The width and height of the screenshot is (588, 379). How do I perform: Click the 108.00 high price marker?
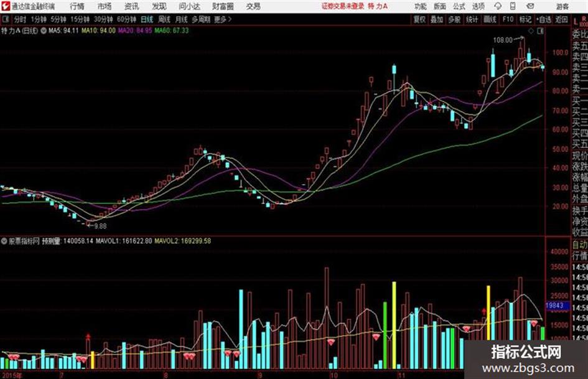[503, 40]
